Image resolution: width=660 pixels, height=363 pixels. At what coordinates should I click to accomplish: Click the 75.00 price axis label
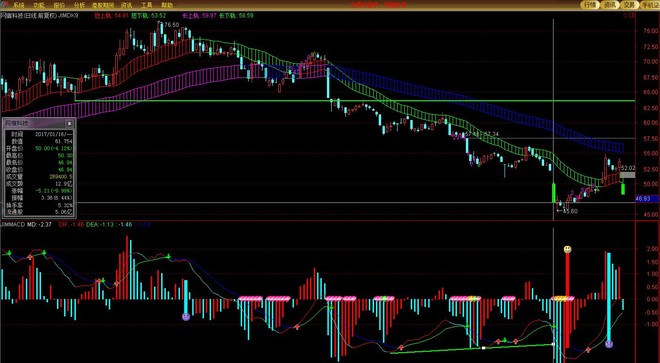[x=651, y=31]
